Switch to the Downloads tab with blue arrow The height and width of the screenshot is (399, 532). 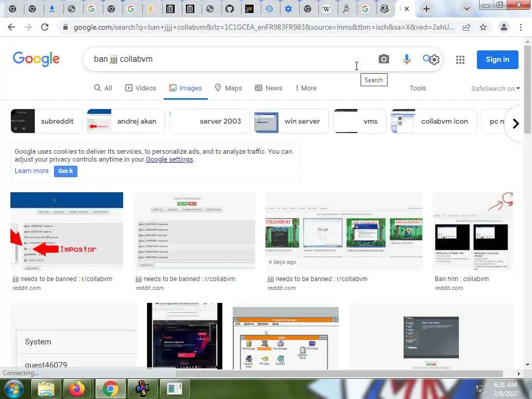[x=52, y=9]
